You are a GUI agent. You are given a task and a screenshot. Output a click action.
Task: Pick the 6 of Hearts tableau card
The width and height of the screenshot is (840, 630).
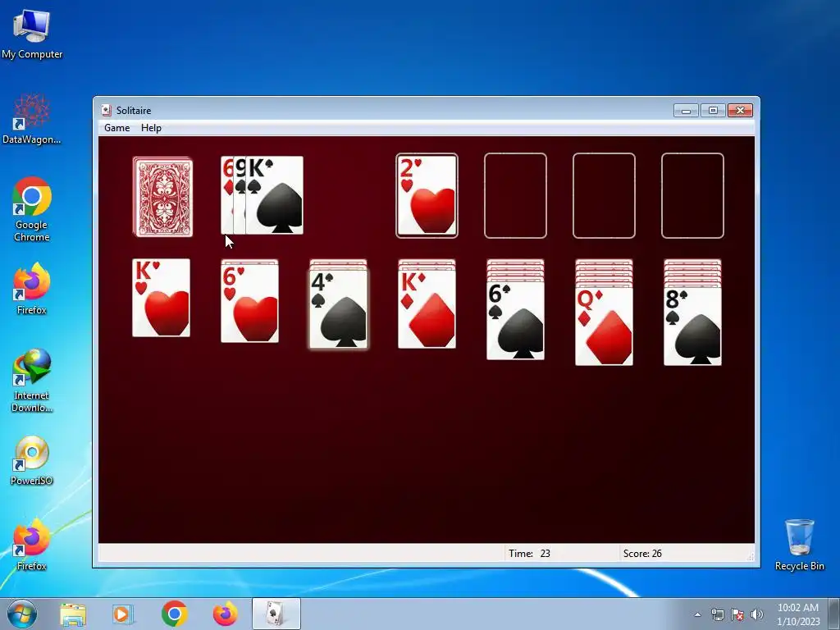pyautogui.click(x=249, y=304)
